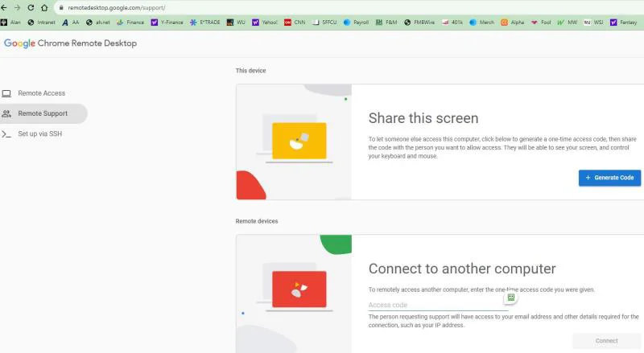Viewport: 644px width, 353px height.
Task: Open the FMBWire bookmark
Action: click(419, 23)
